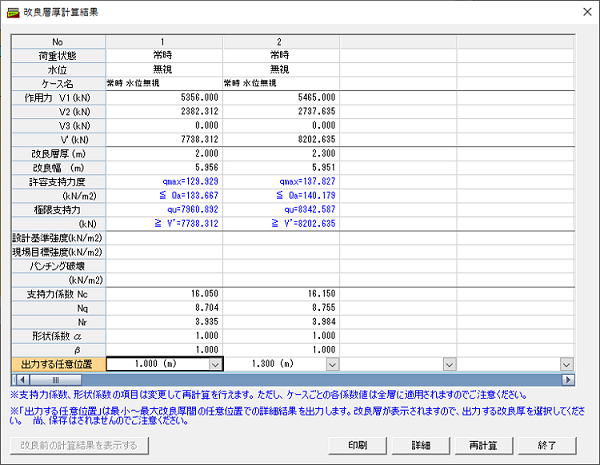Select the 改良層厚 2.000 cell
Image resolution: width=600 pixels, height=465 pixels.
tap(164, 157)
